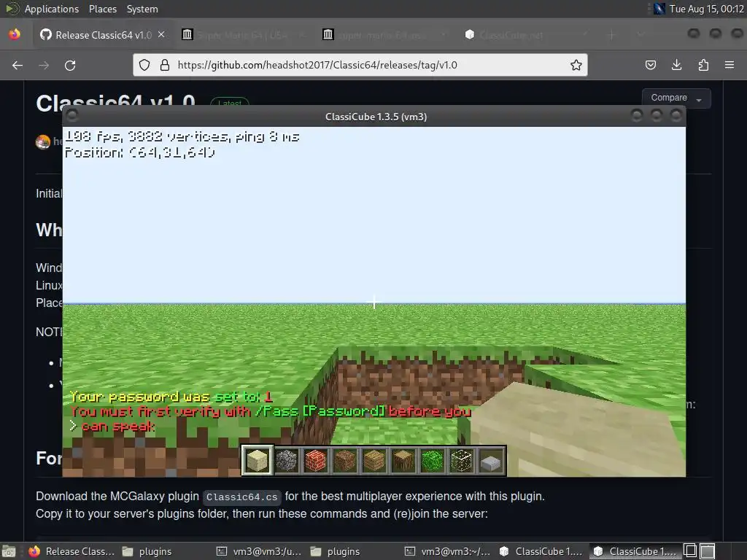The height and width of the screenshot is (560, 747).
Task: Switch to the Super Mario 64 USA tab
Action: [x=243, y=35]
